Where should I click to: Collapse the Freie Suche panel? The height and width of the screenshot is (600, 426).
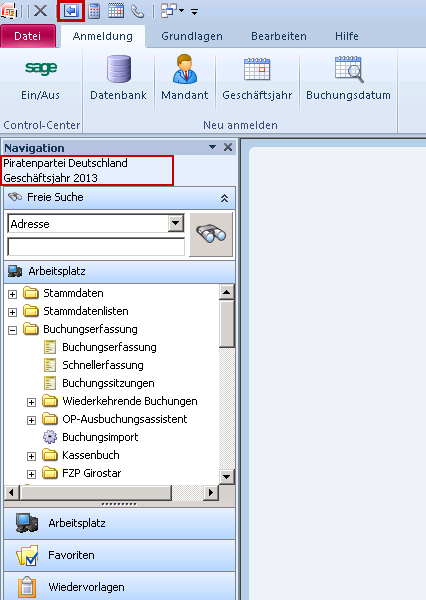click(x=224, y=198)
